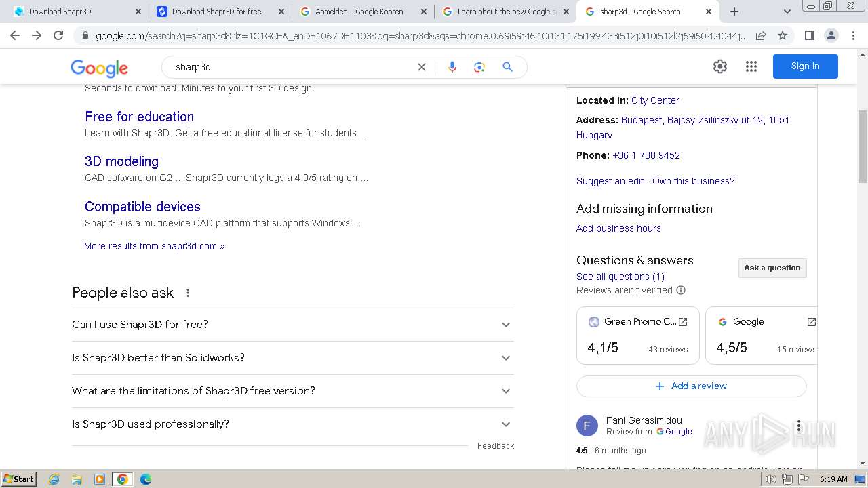Open the tab search dropdown
Viewport: 868px width, 488px height.
pos(787,12)
